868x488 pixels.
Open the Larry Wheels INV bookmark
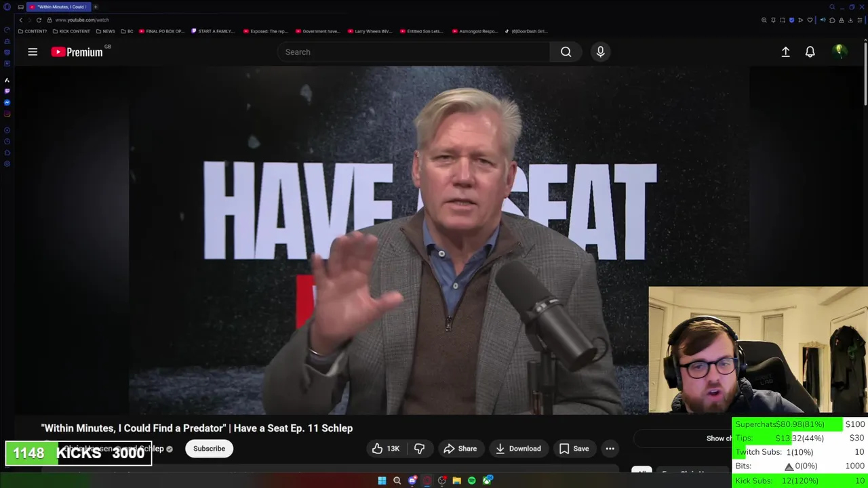click(370, 31)
